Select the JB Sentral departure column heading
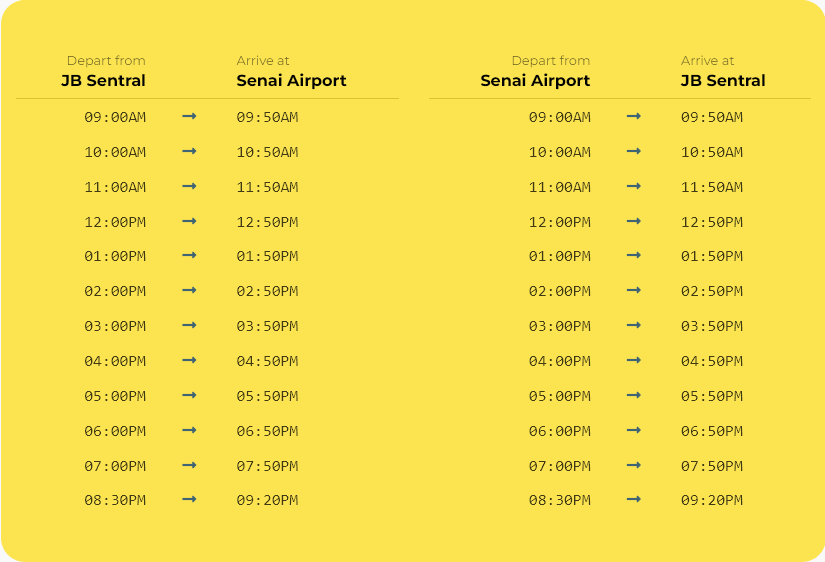The image size is (825, 562). pos(103,81)
